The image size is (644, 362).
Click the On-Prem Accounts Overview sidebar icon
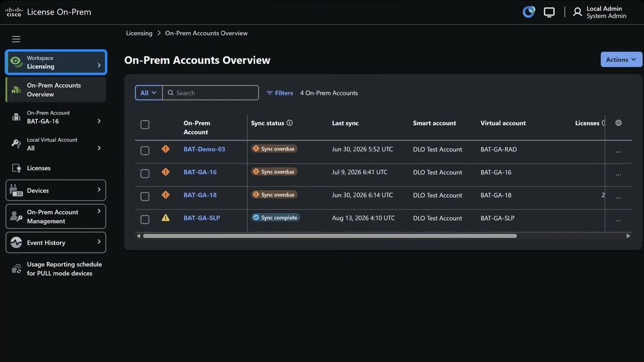[16, 89]
